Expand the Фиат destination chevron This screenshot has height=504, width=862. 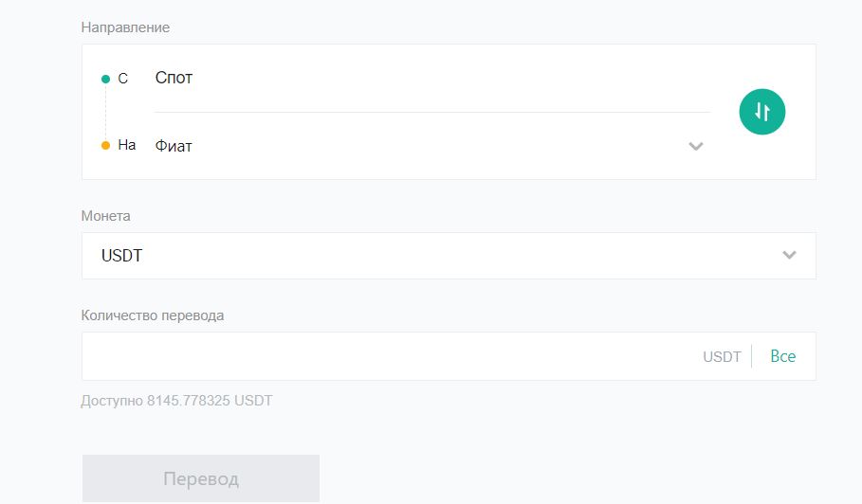[x=696, y=146]
